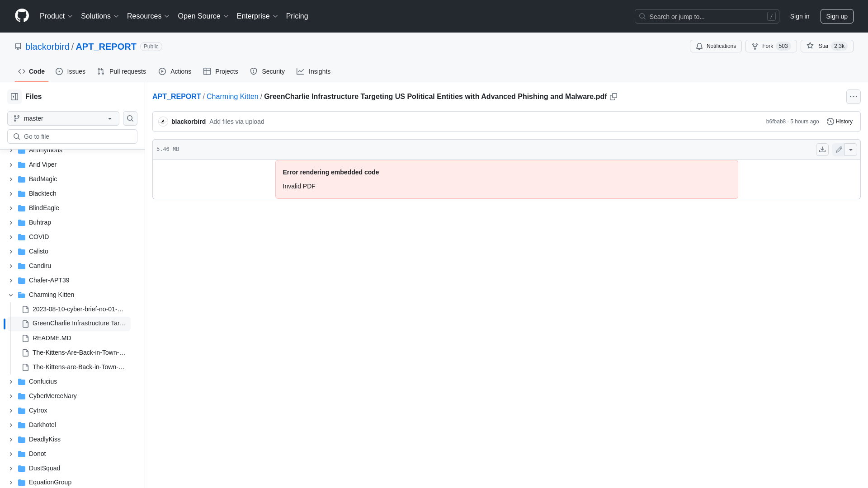Expand the Blacktech folder chevron
Image resolution: width=868 pixels, height=488 pixels.
point(11,194)
